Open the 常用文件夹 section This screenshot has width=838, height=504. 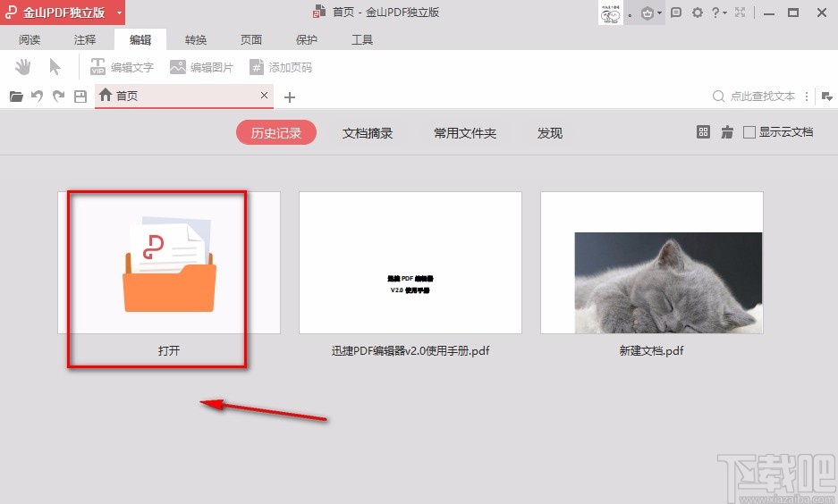[465, 133]
